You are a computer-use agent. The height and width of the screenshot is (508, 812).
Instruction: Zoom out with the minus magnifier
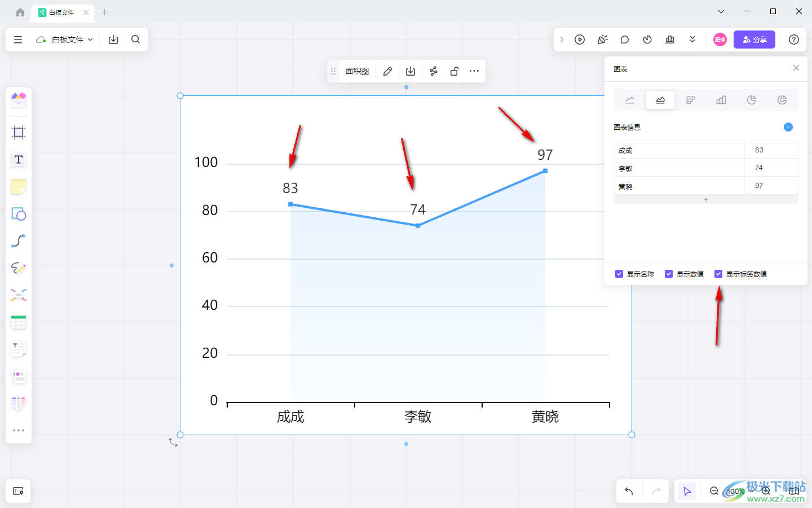coord(714,491)
